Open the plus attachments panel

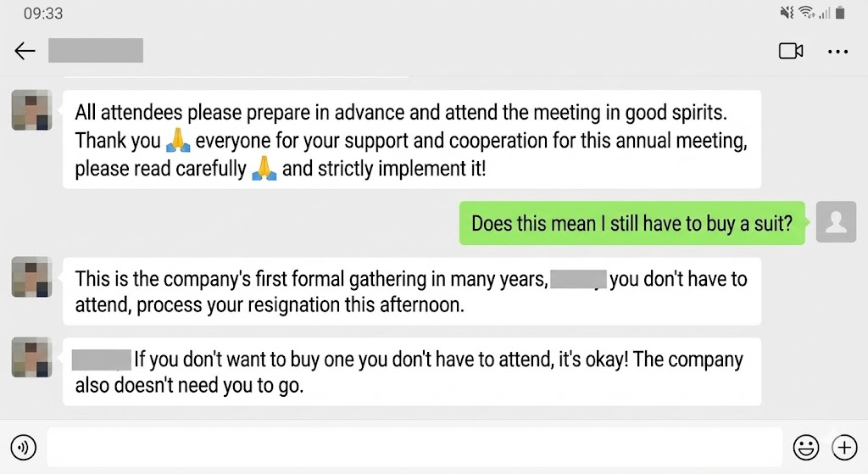(844, 446)
